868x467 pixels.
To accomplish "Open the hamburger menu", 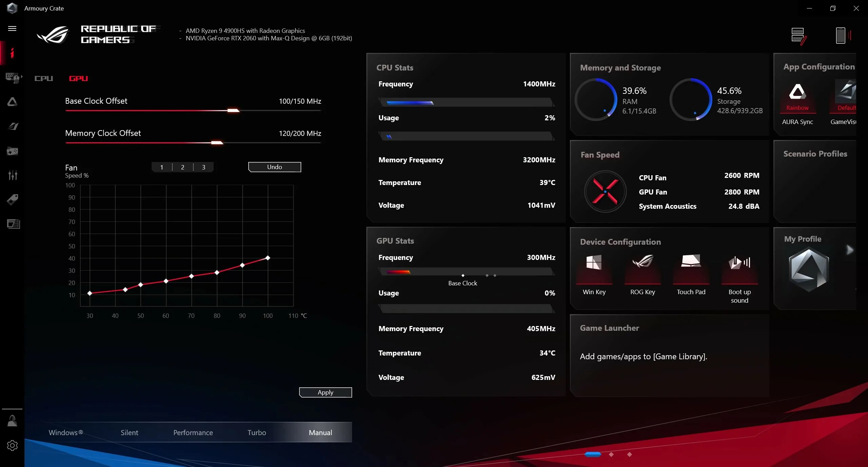I will coord(12,28).
